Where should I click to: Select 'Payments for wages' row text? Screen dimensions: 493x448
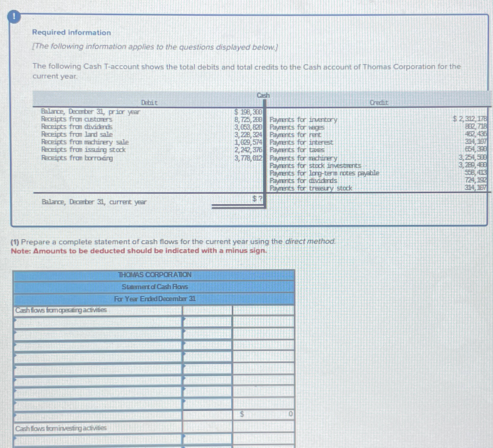(297, 127)
